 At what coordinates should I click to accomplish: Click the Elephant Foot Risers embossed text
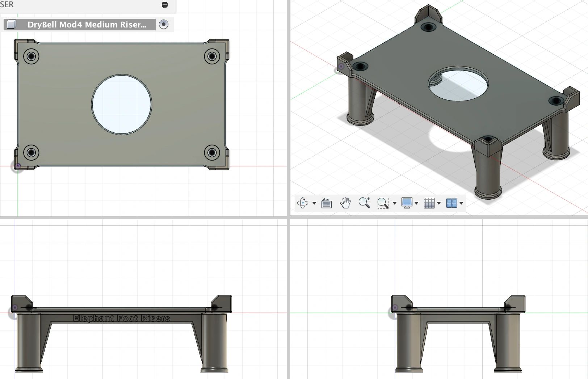pos(121,318)
